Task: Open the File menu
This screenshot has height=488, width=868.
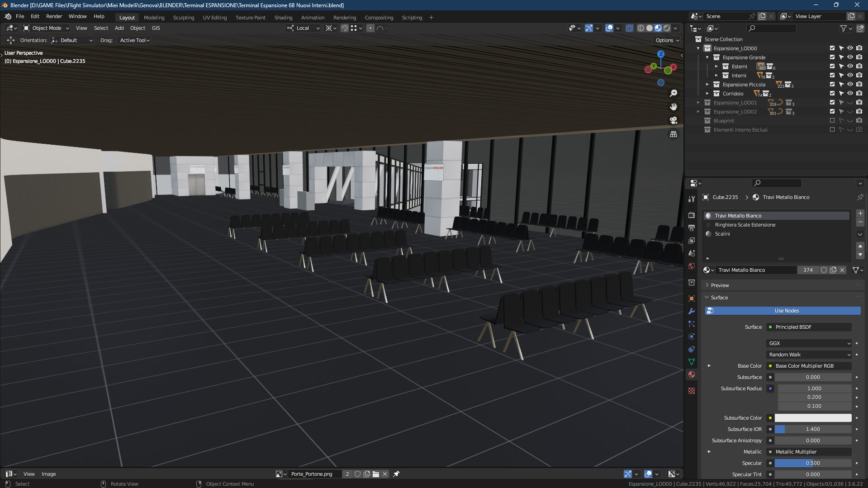Action: pyautogui.click(x=20, y=16)
